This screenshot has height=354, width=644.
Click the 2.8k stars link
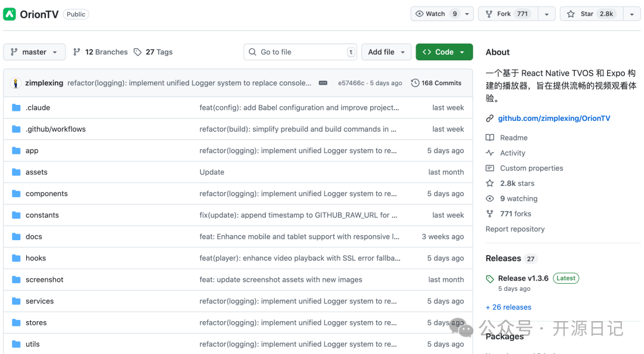(x=517, y=183)
